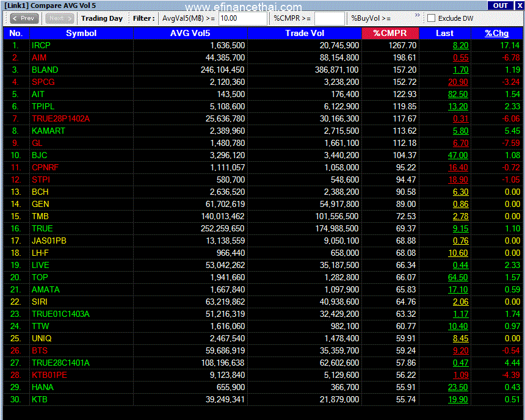Screen dimensions: 525x420
Task: Select the LH-F symbol
Action: click(x=40, y=253)
